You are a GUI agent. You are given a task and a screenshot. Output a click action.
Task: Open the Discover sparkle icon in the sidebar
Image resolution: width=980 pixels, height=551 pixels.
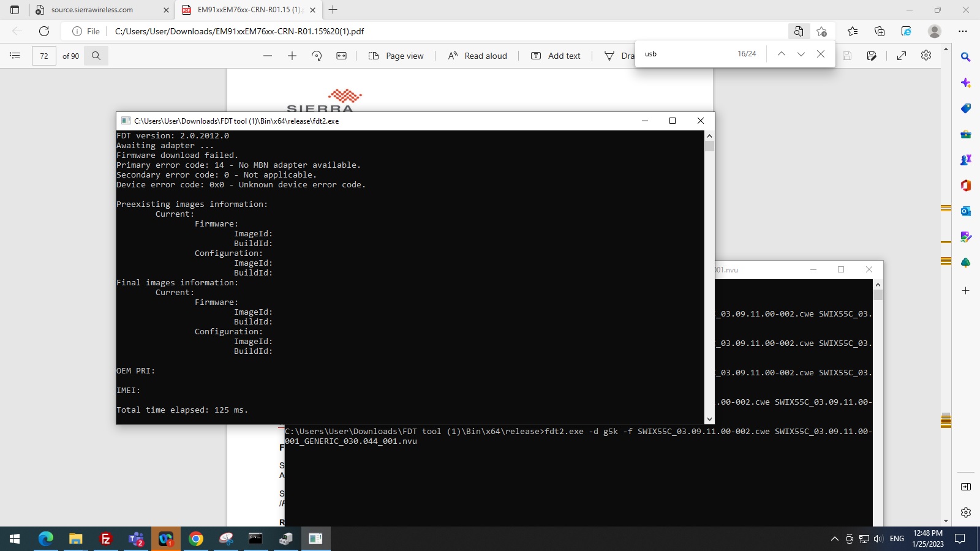966,83
